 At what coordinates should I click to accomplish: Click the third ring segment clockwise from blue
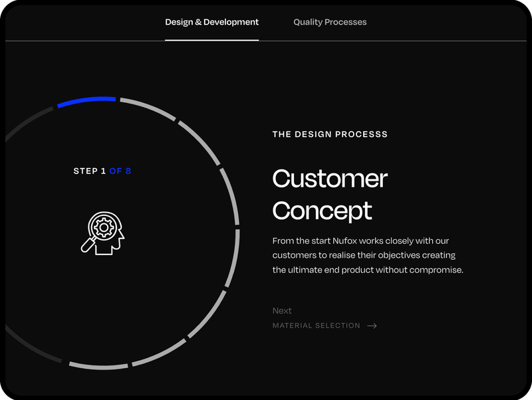point(199,141)
